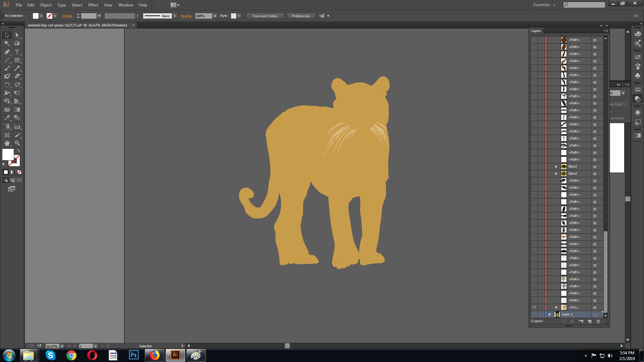This screenshot has width=644, height=362.
Task: Open the Select menu
Action: point(77,5)
